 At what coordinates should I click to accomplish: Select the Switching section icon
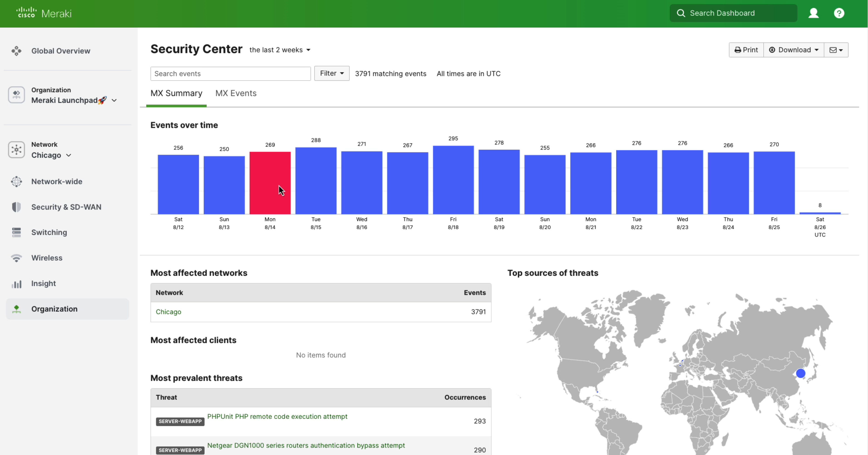pos(16,232)
